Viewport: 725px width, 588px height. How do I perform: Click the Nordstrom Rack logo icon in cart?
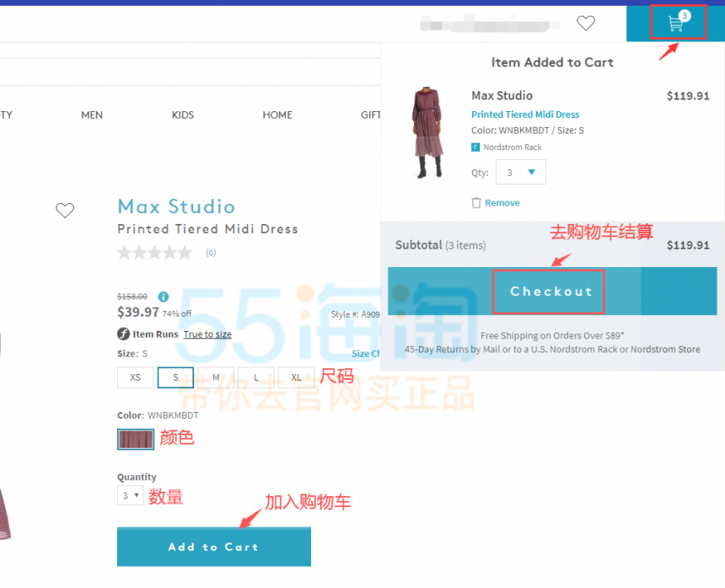point(475,147)
